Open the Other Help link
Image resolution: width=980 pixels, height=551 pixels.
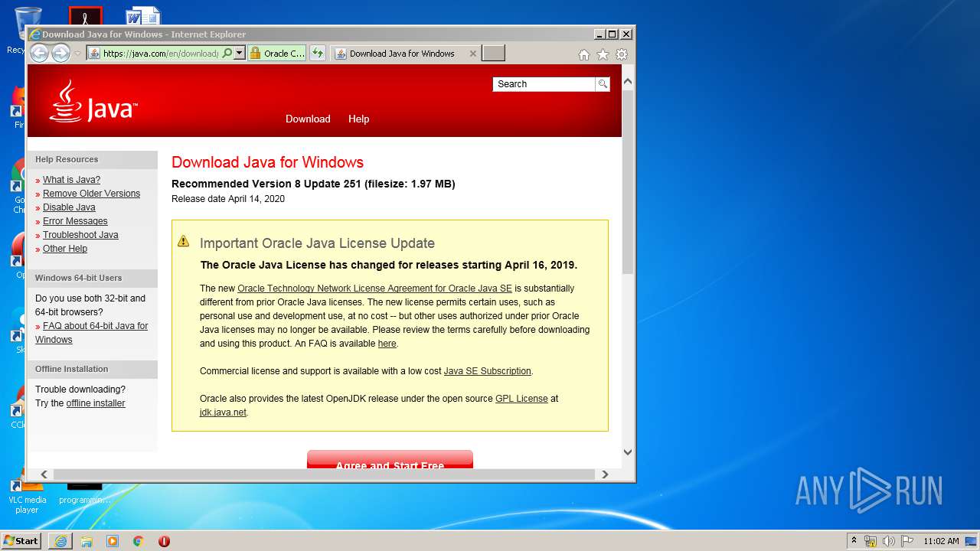[65, 249]
